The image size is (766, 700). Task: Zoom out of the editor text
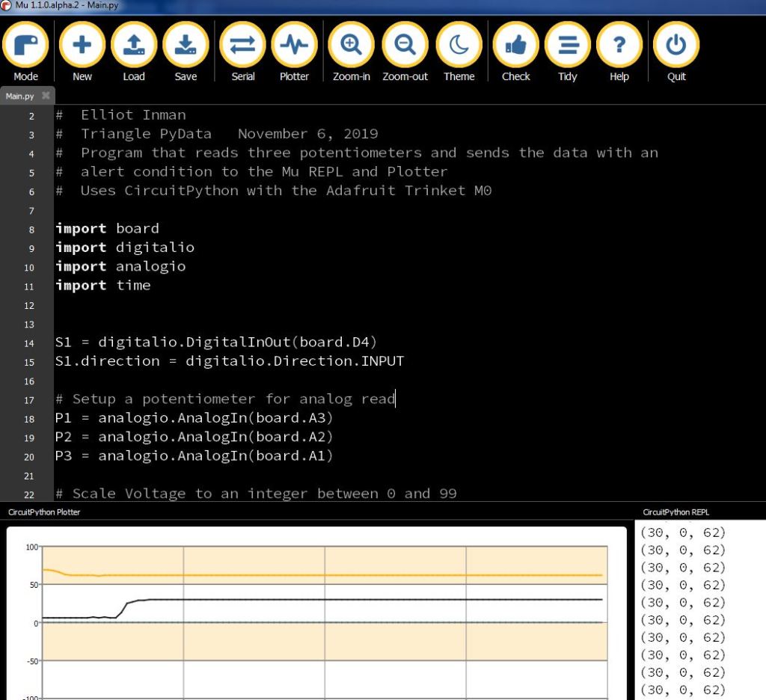click(405, 46)
